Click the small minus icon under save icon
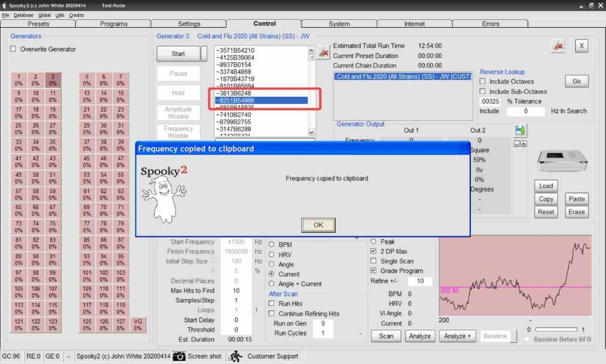606x364 pixels. pos(516,144)
